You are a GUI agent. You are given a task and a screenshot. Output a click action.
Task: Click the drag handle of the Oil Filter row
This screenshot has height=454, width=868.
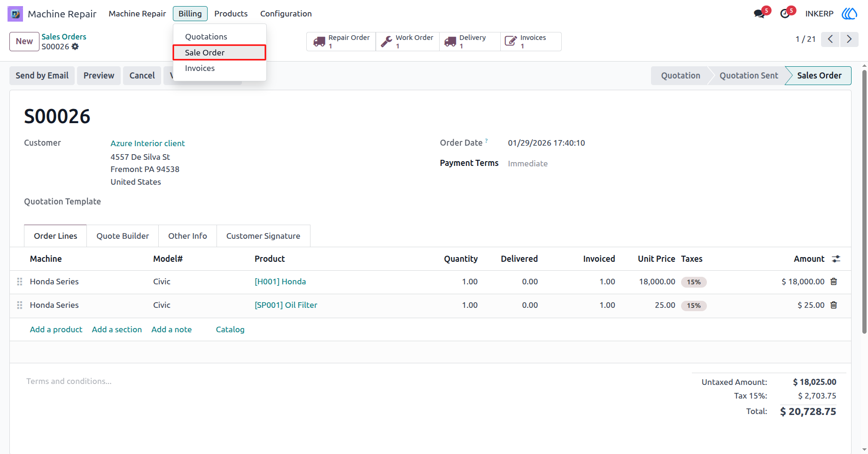(20, 305)
